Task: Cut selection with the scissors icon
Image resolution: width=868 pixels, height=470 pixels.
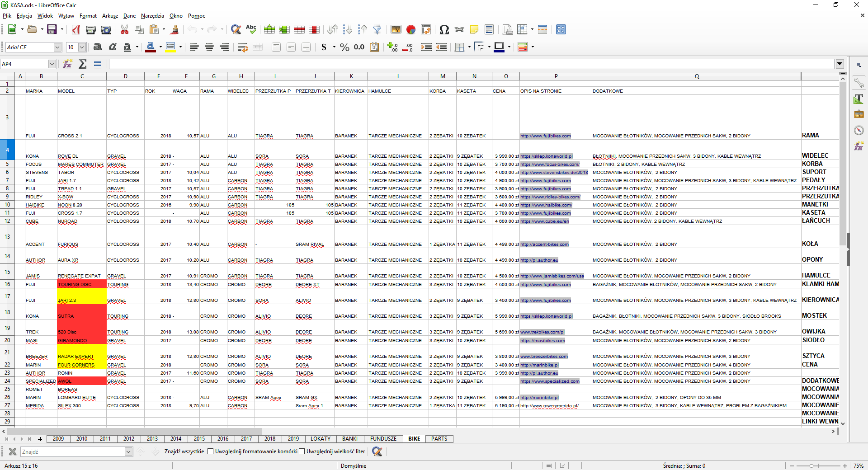Action: [x=124, y=30]
